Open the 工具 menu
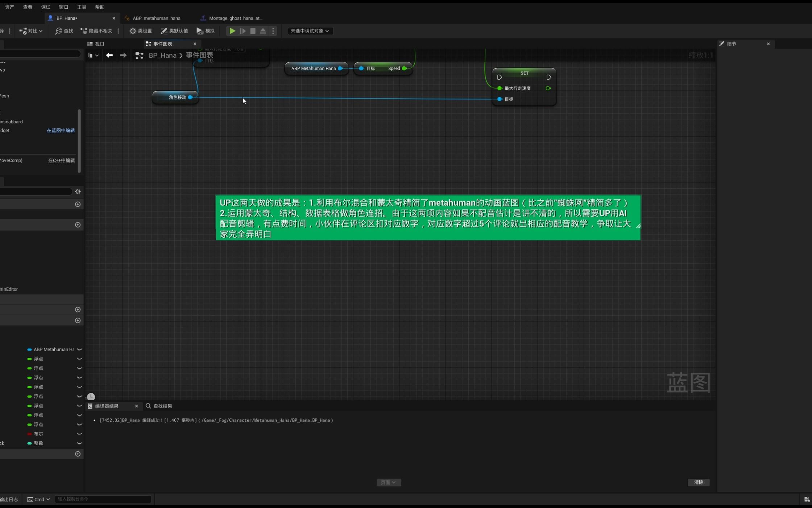Image resolution: width=812 pixels, height=508 pixels. pyautogui.click(x=82, y=7)
